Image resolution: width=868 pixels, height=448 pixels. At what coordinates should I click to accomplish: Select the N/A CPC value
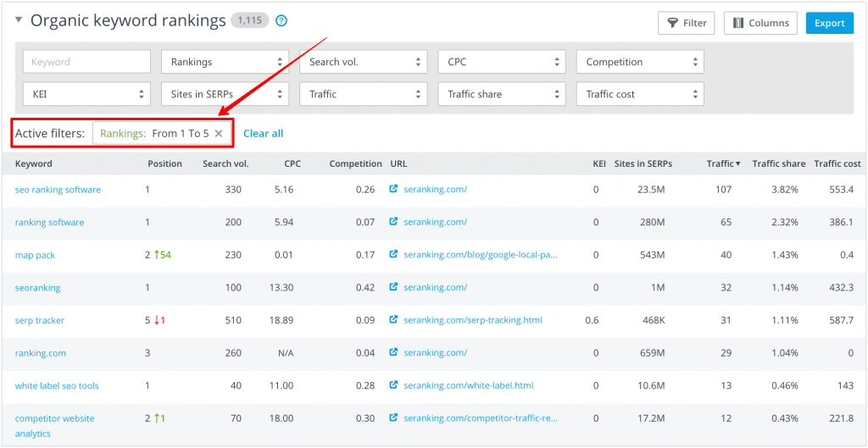click(286, 353)
